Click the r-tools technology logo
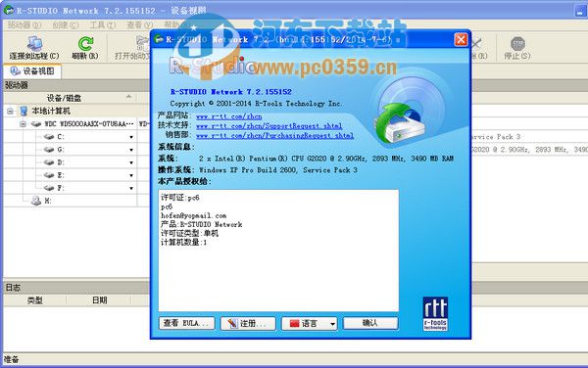Screen dimensions: 588x368 [x=435, y=314]
